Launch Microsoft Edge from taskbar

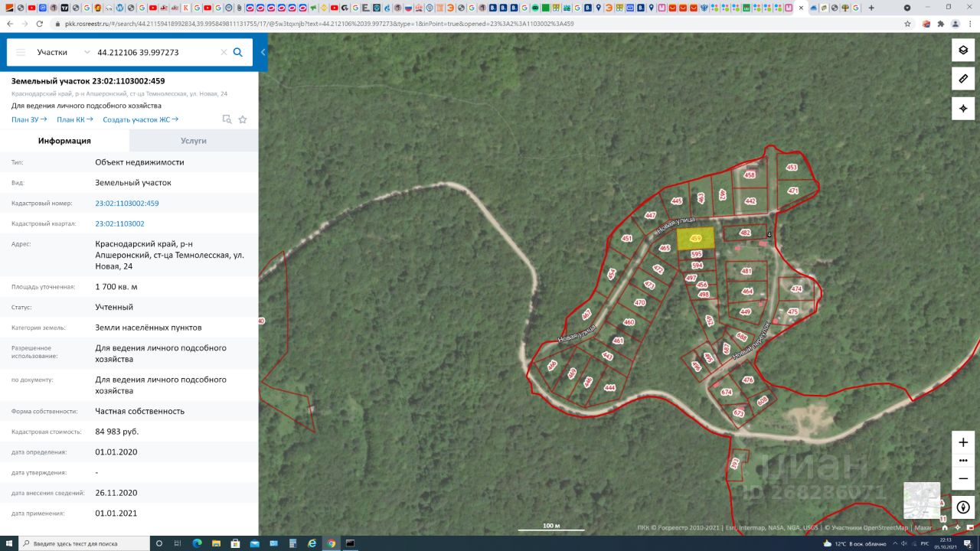coord(198,543)
